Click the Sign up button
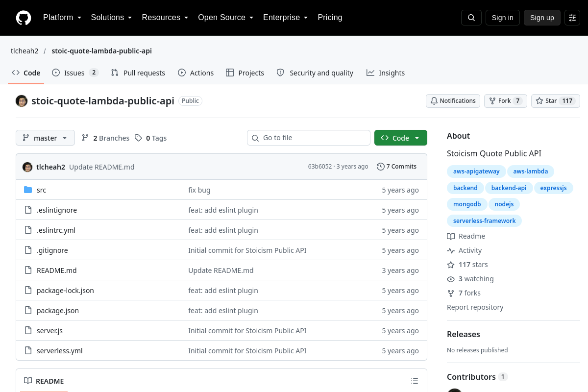The image size is (588, 392). (542, 18)
